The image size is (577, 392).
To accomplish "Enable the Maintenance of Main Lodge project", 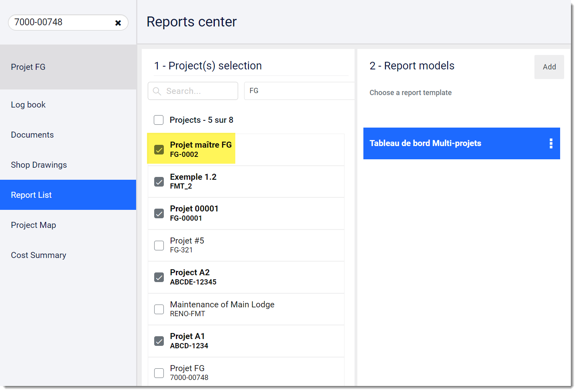I will point(159,309).
